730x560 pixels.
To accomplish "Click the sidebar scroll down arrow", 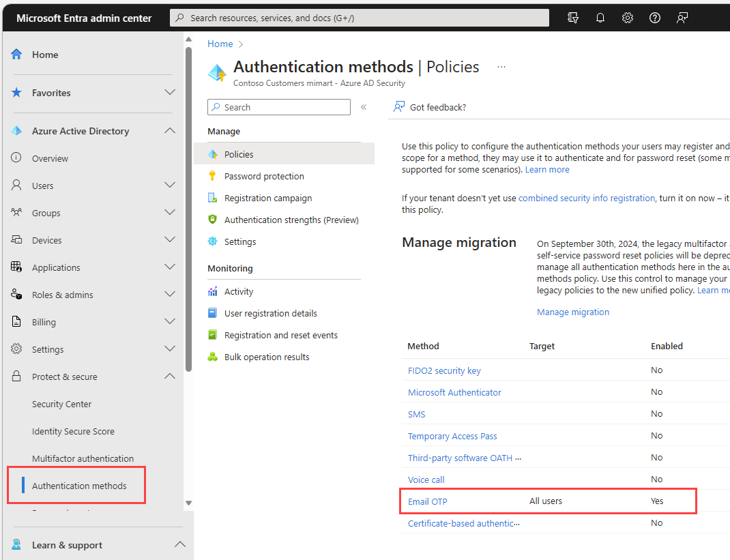I will click(188, 503).
